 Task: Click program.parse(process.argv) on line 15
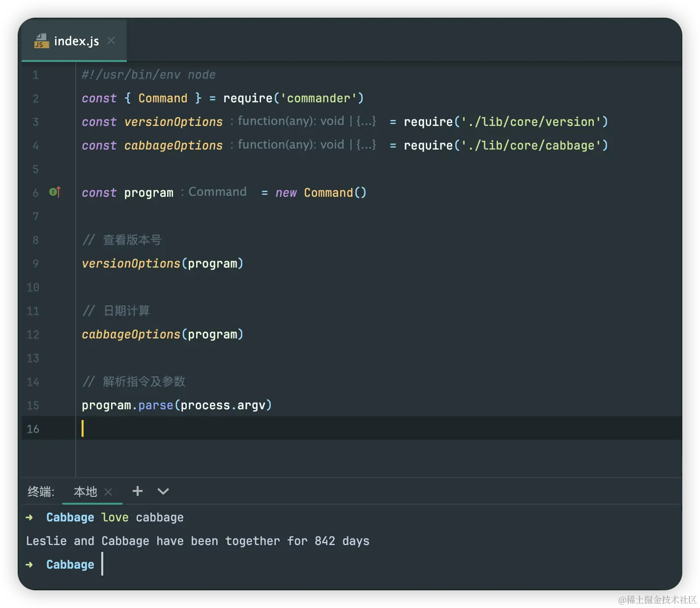pos(177,405)
